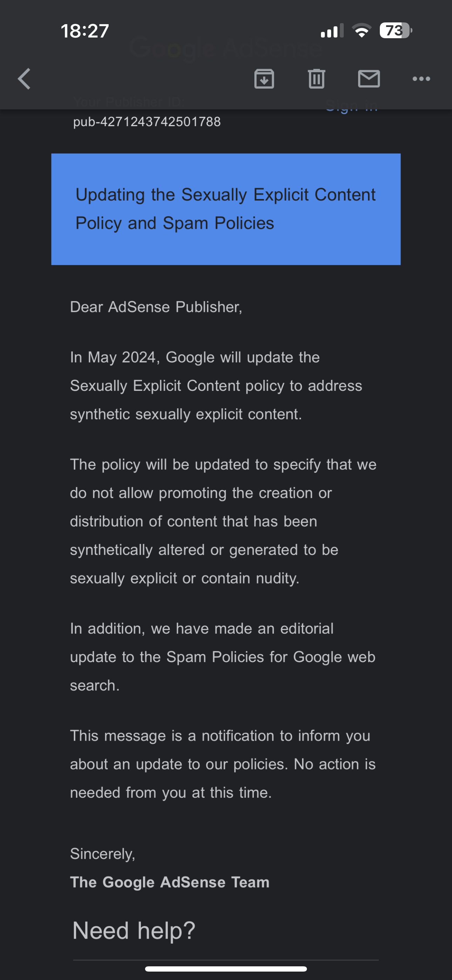Mark email as unread via envelope icon

coord(369,79)
